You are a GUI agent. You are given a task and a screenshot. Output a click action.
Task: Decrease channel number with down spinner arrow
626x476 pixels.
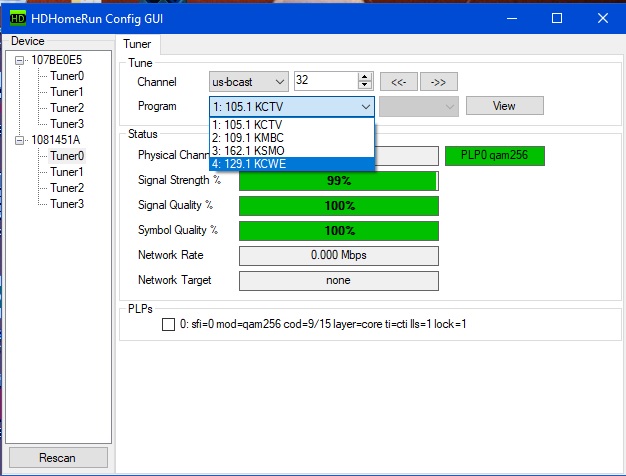pos(365,85)
